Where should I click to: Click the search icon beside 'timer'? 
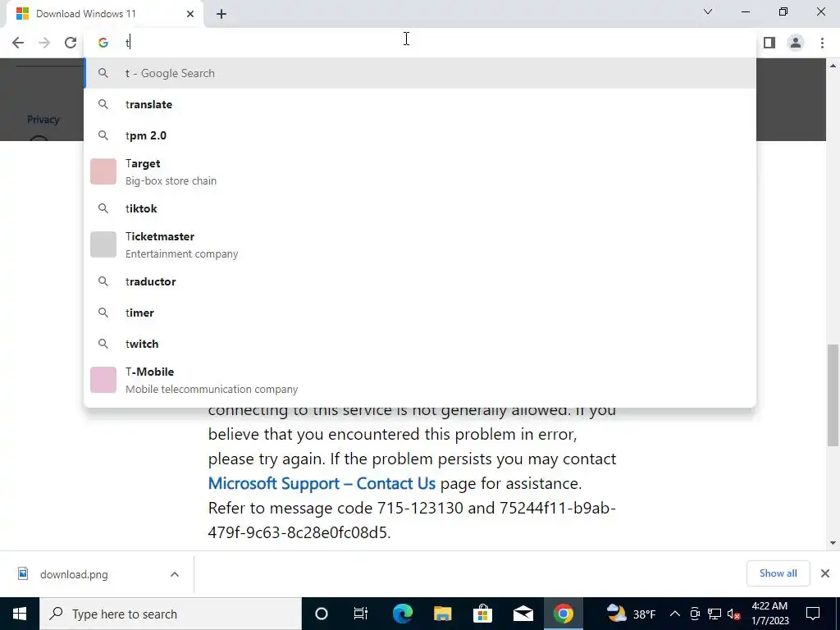(103, 313)
